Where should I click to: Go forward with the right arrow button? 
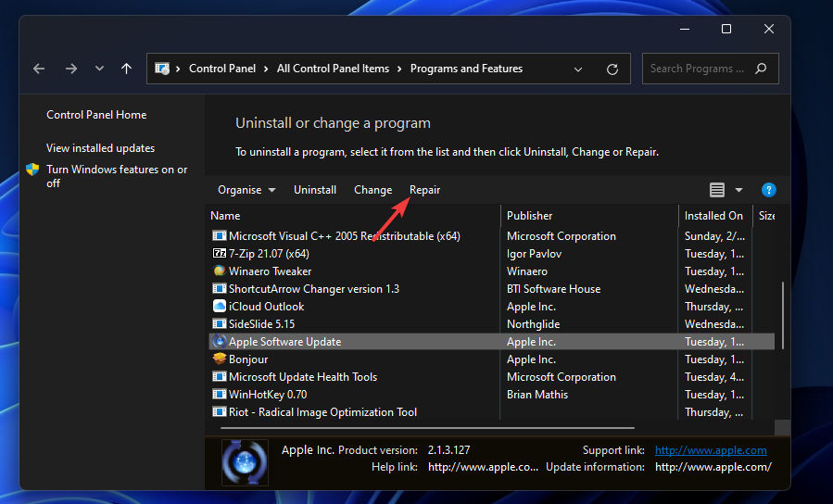[71, 69]
